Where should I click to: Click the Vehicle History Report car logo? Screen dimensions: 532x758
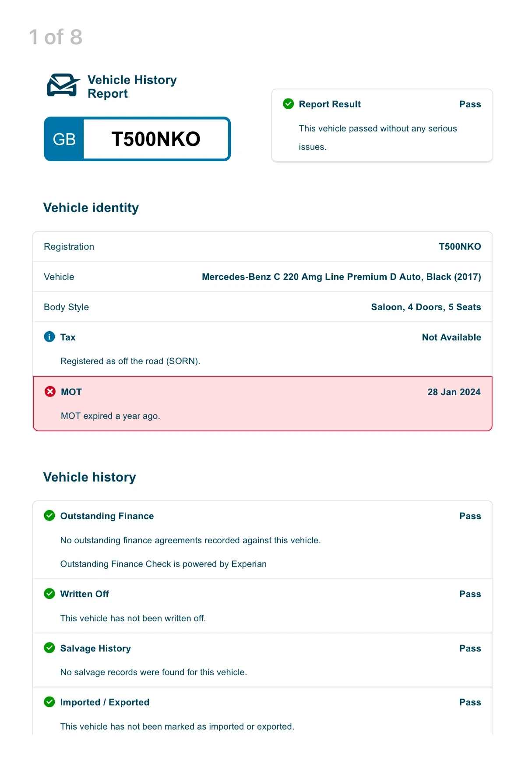tap(63, 85)
